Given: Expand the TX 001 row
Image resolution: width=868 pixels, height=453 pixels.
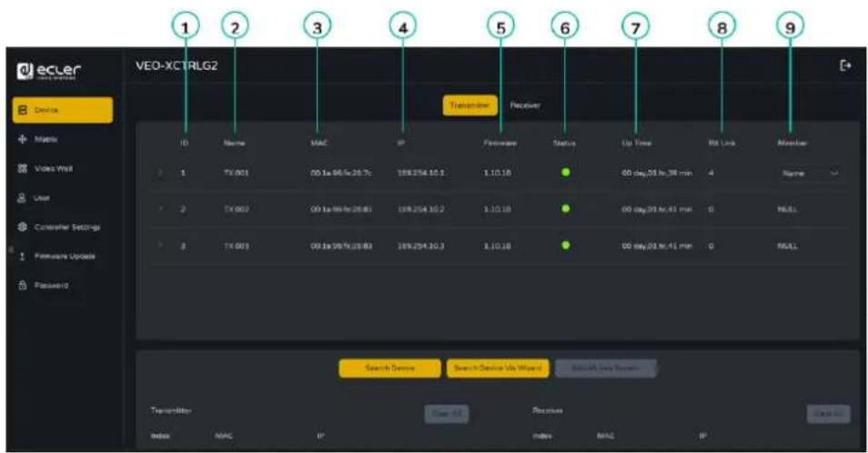Looking at the screenshot, I should pos(160,173).
